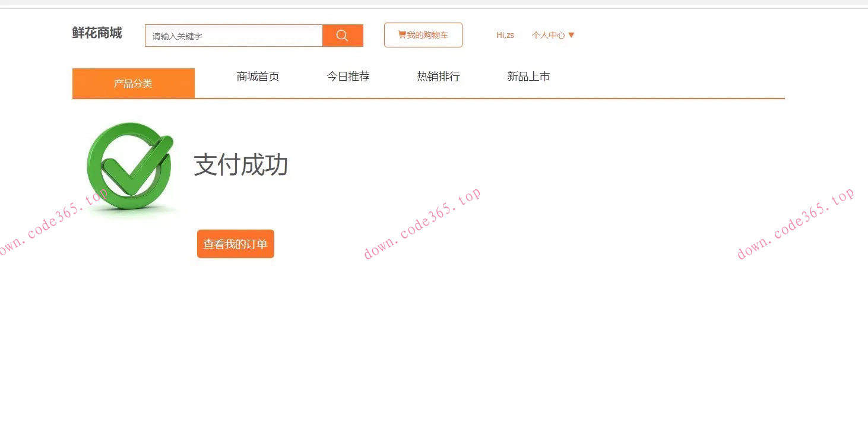Click the 支付成功 heading text
The width and height of the screenshot is (868, 448).
(x=240, y=166)
